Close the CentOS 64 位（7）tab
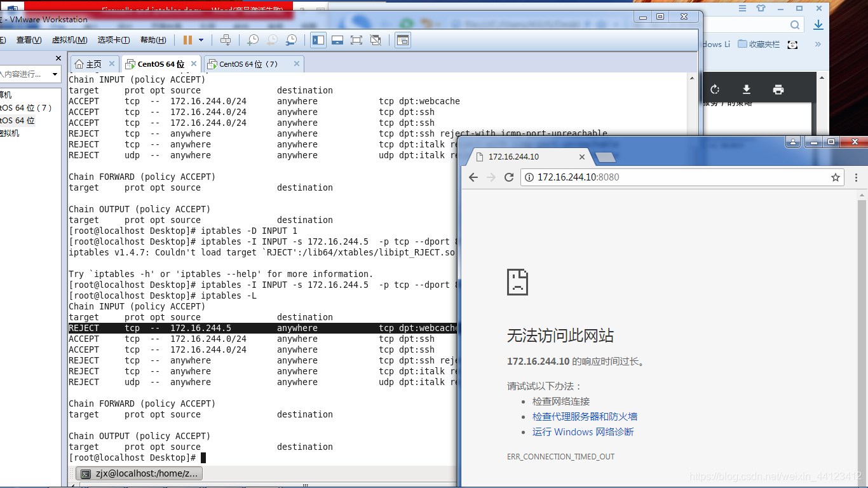The width and height of the screenshot is (868, 488). click(x=296, y=64)
